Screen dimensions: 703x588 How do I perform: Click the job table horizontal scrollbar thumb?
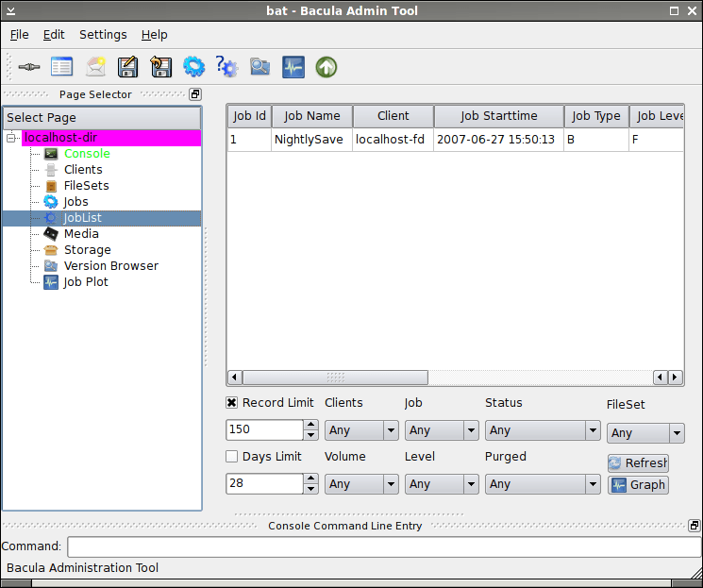click(335, 378)
